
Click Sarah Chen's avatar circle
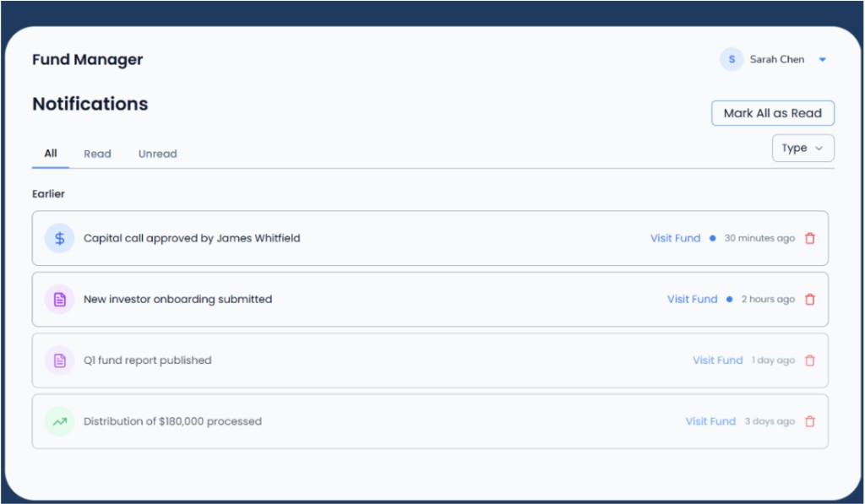coord(732,60)
